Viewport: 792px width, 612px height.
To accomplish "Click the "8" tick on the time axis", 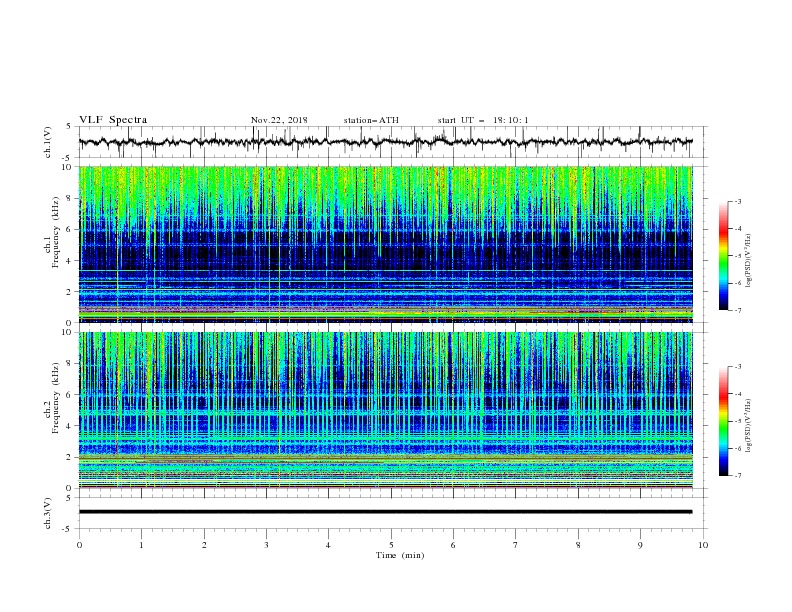I will pyautogui.click(x=578, y=545).
